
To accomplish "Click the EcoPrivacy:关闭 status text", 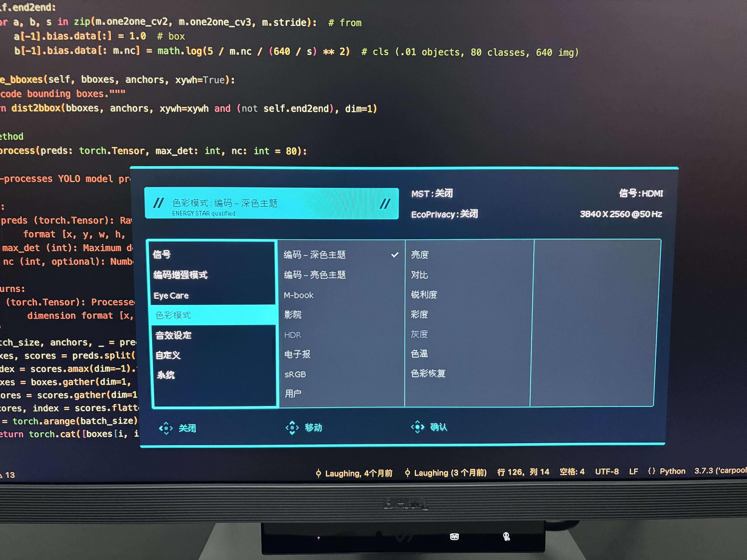I will [x=444, y=214].
